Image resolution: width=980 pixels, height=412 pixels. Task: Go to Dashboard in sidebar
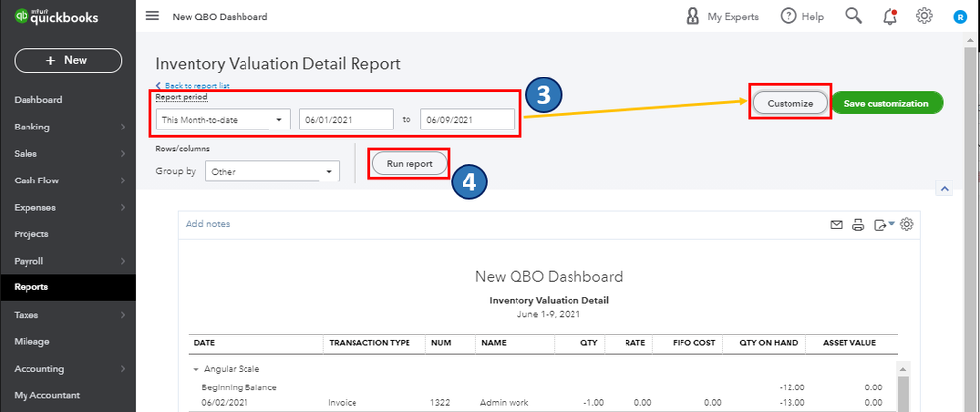point(38,100)
